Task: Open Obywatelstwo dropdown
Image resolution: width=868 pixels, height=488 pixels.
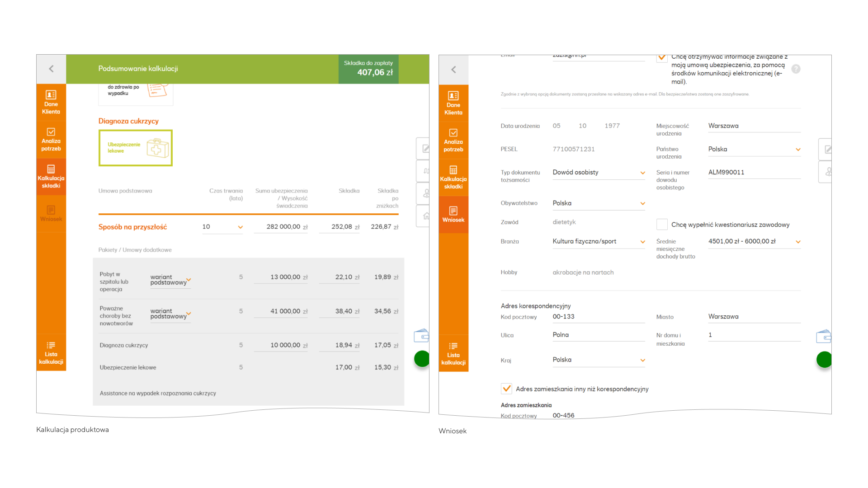Action: coord(599,203)
